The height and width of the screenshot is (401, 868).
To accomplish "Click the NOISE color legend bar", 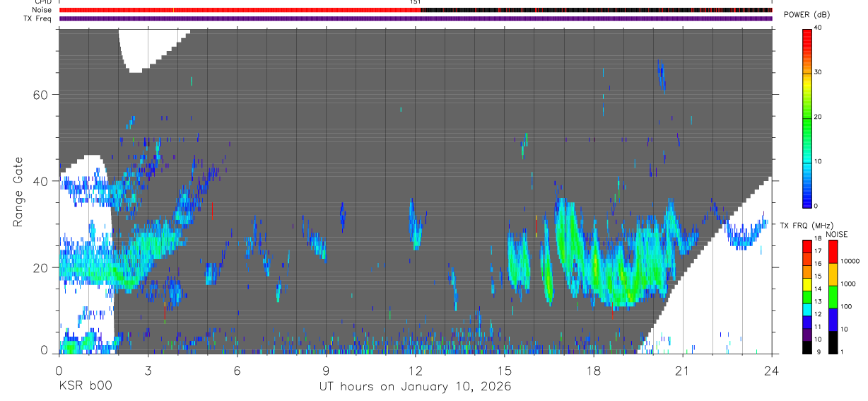I will pos(833,296).
